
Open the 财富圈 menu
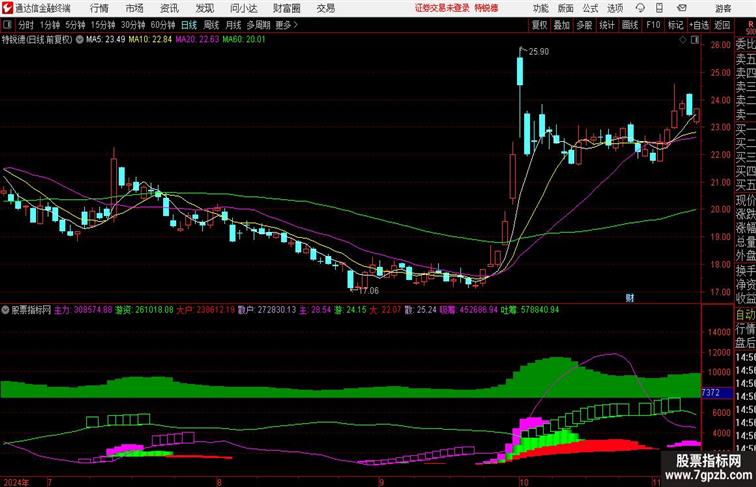coord(287,8)
